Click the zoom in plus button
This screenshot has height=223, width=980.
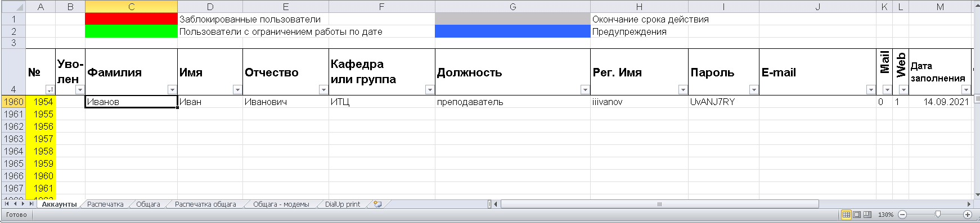coord(968,215)
